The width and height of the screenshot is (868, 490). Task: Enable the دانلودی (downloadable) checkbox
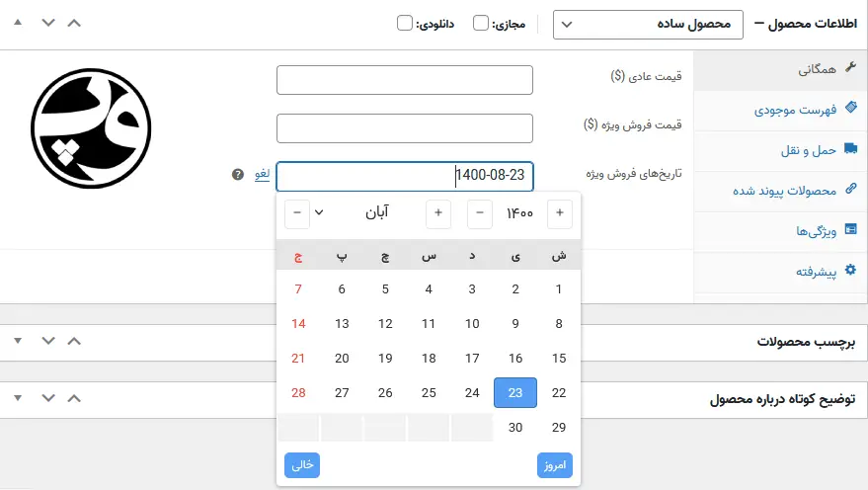[x=404, y=23]
